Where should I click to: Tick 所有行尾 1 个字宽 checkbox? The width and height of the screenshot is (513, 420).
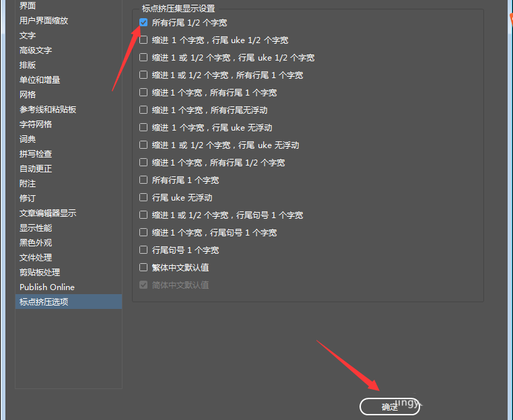click(x=143, y=180)
